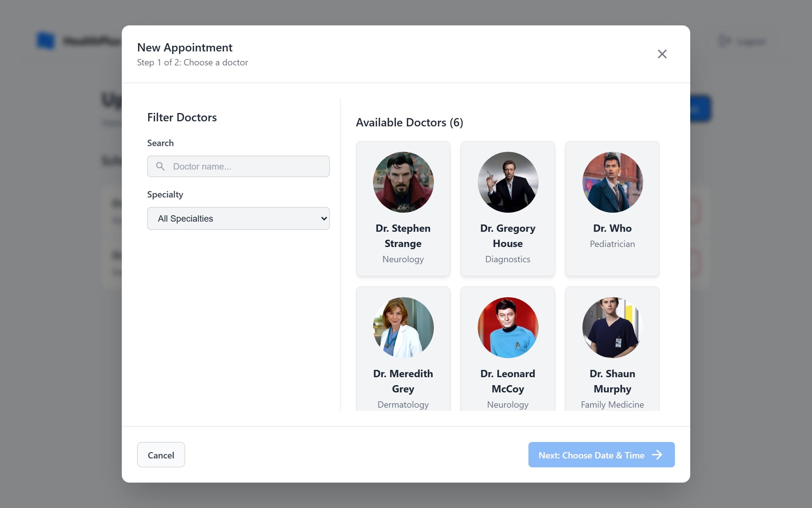The height and width of the screenshot is (508, 812).
Task: Click the name Dr. Shaun Murphy
Action: point(612,381)
